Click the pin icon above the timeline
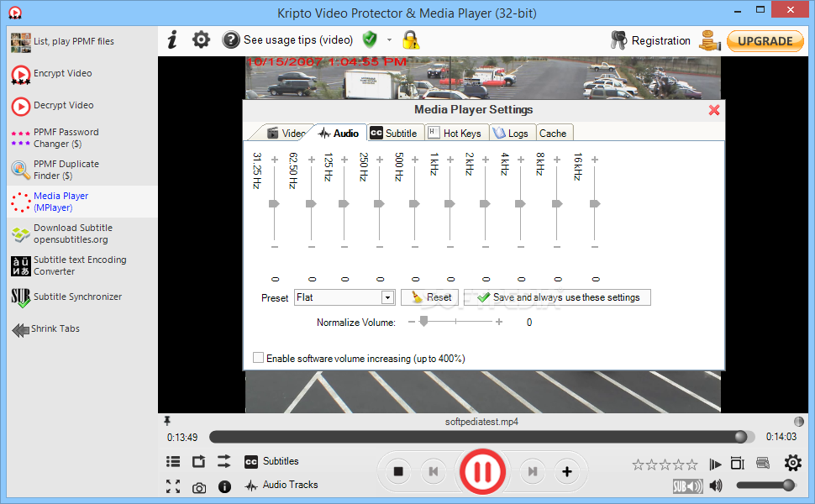The width and height of the screenshot is (815, 504). (x=167, y=420)
